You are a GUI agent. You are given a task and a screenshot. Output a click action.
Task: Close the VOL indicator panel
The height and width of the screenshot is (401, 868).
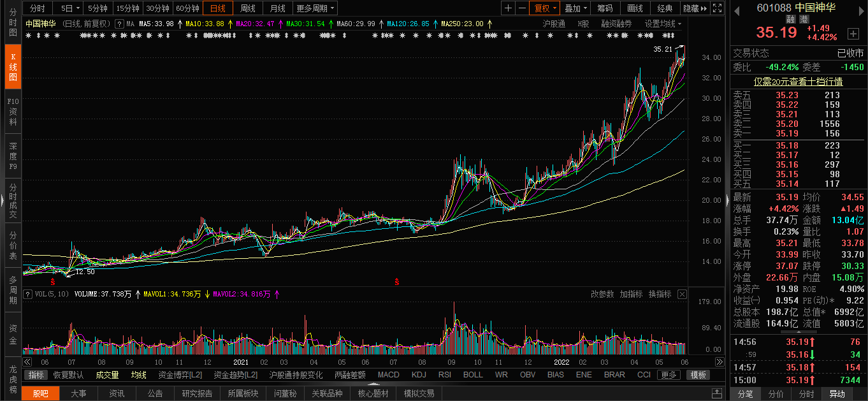(x=682, y=294)
